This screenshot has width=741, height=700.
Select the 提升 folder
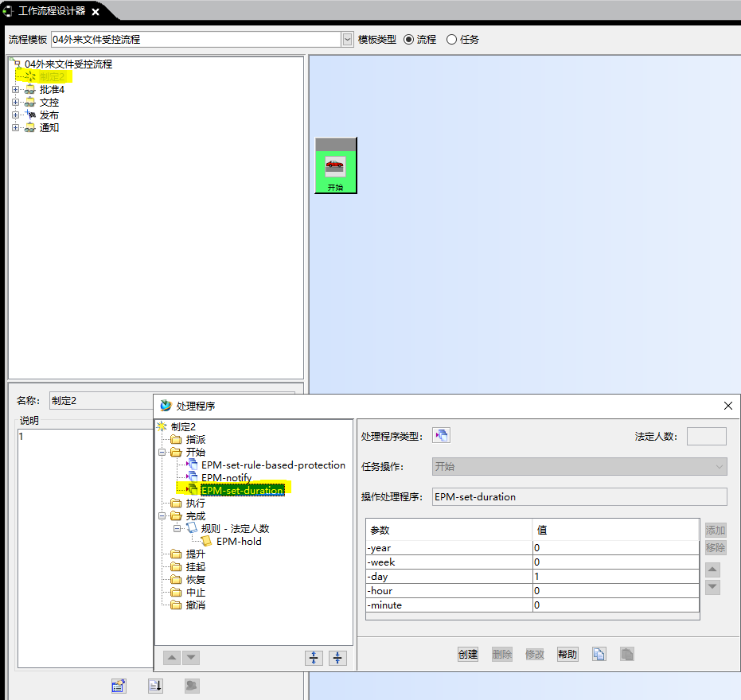(x=195, y=554)
